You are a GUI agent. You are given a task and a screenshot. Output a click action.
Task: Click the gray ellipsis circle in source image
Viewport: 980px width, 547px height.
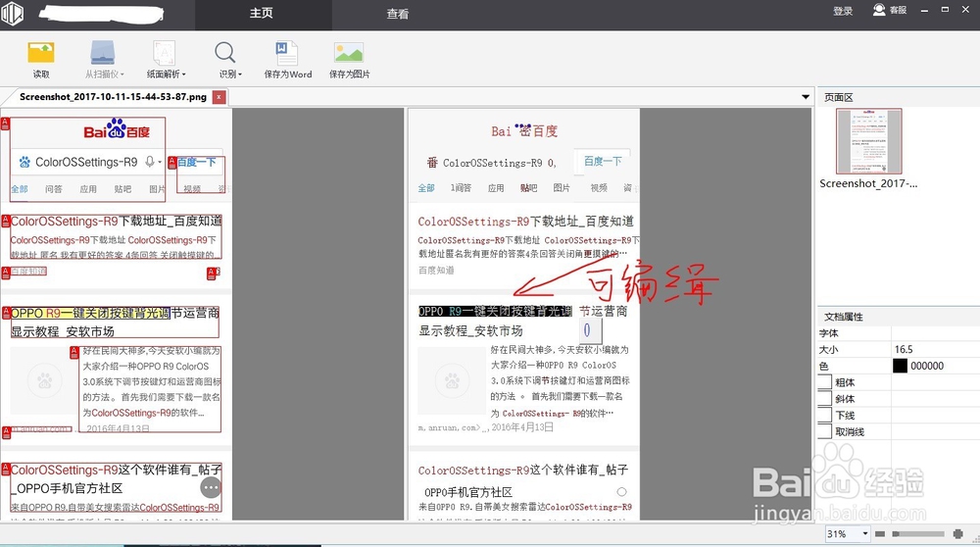pos(211,487)
